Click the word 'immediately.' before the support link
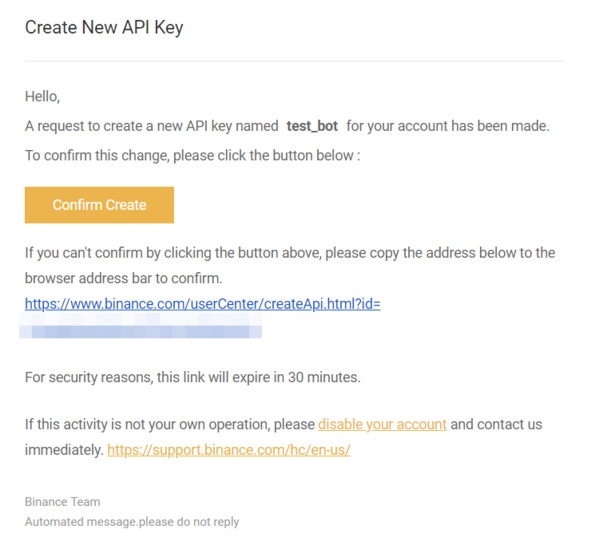Screen dimensions: 591x545 click(64, 450)
